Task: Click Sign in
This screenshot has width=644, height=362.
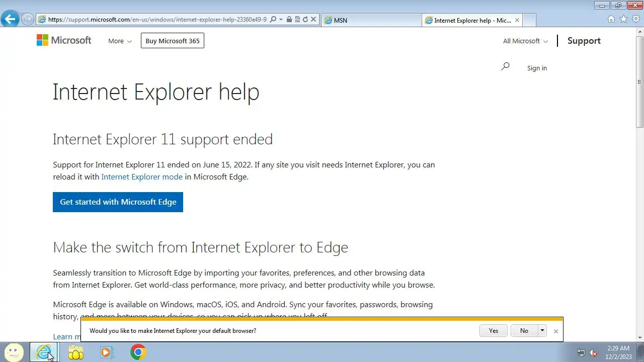Action: [x=537, y=68]
